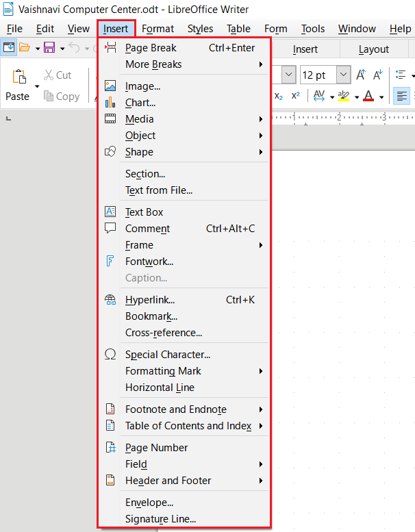Choose Signature Line... entry
415x532 pixels.
[x=160, y=518]
